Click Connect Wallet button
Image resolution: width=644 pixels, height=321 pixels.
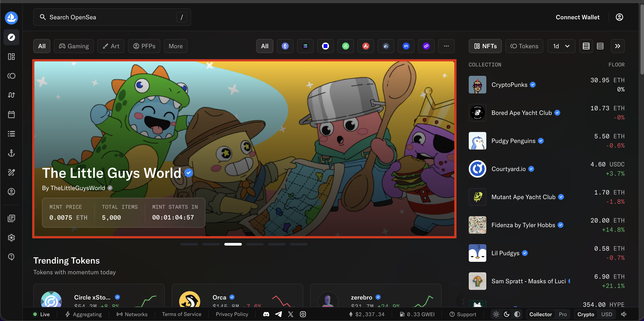click(577, 17)
